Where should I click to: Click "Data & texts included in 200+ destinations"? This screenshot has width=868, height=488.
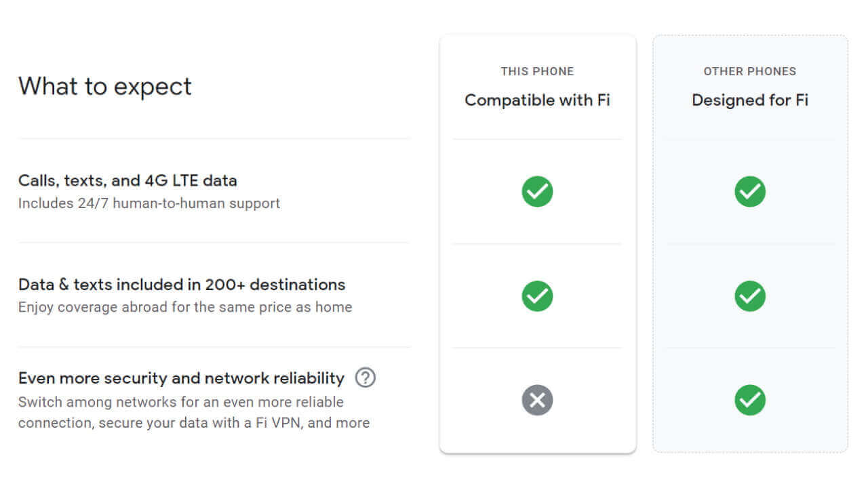182,284
